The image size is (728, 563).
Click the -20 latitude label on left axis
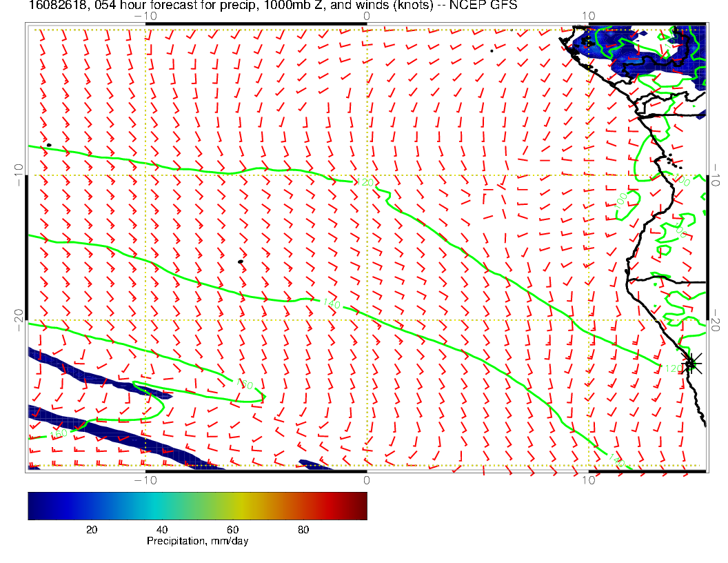pos(19,319)
